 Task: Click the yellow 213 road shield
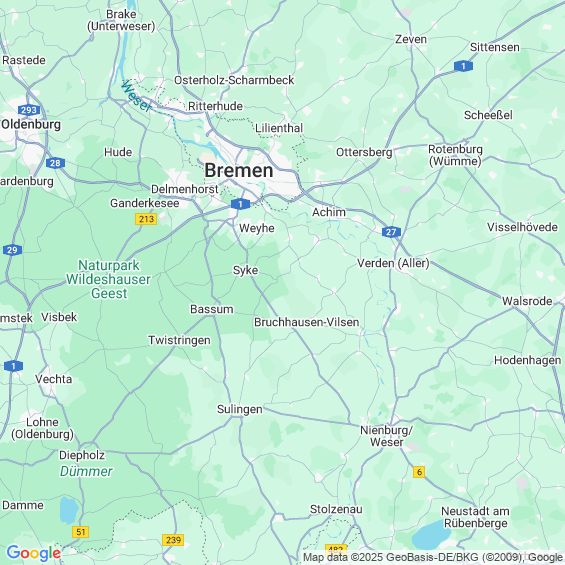tap(146, 219)
